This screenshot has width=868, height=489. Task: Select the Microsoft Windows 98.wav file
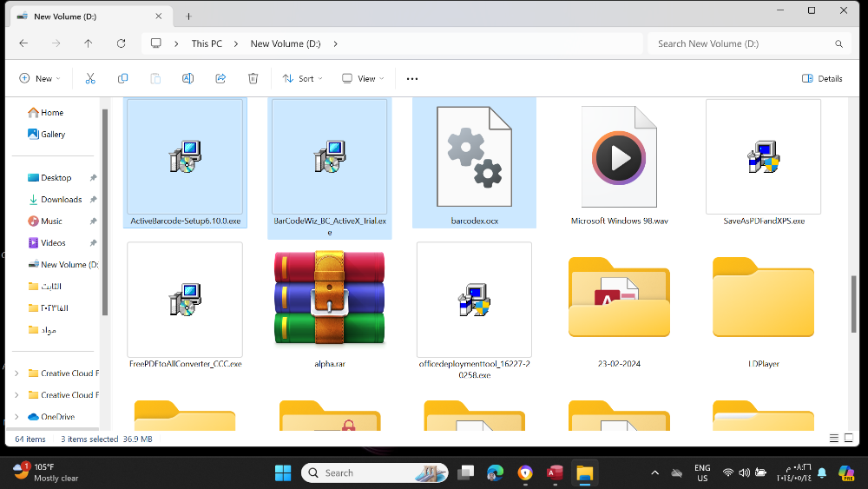click(x=619, y=162)
